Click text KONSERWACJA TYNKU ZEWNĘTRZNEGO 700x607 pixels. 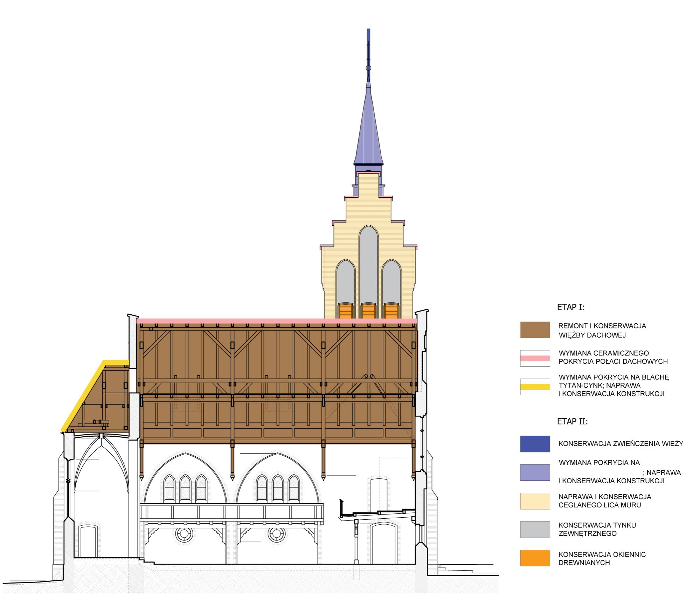coord(597,529)
